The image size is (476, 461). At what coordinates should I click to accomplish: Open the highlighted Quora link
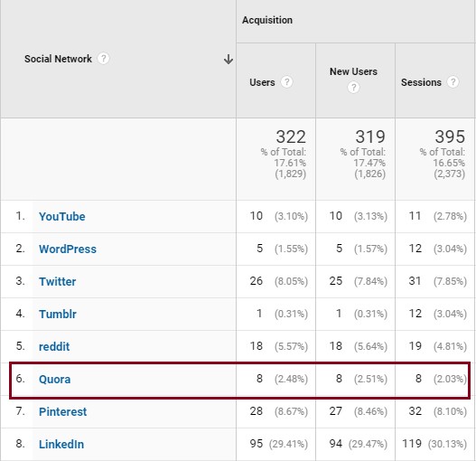54,380
